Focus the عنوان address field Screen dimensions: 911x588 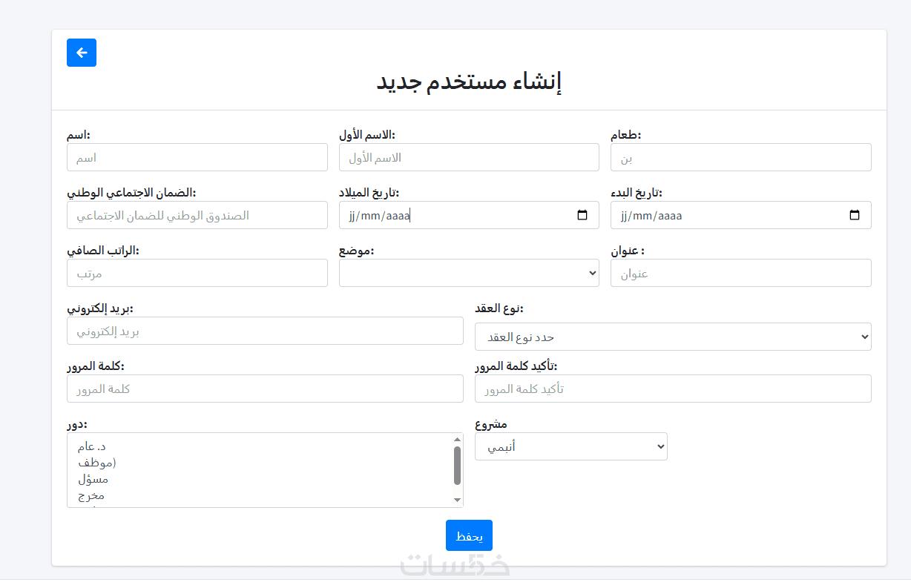pos(740,274)
